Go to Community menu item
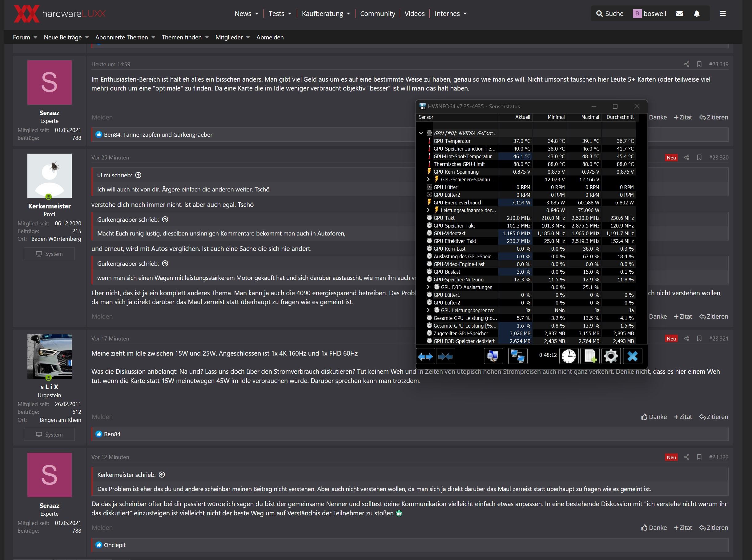 377,14
